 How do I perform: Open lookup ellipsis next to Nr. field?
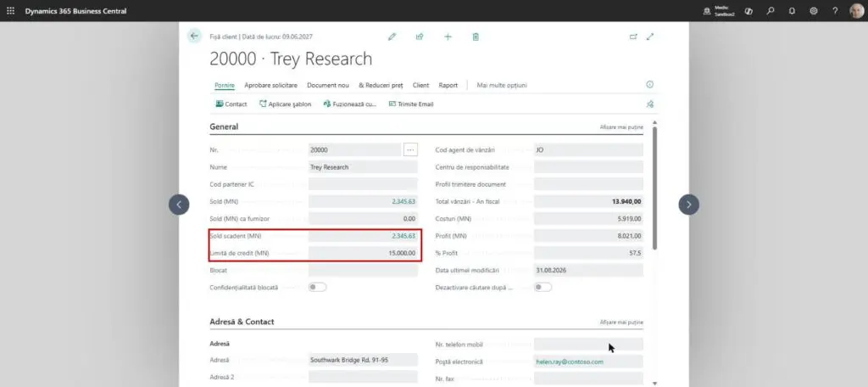tap(411, 149)
